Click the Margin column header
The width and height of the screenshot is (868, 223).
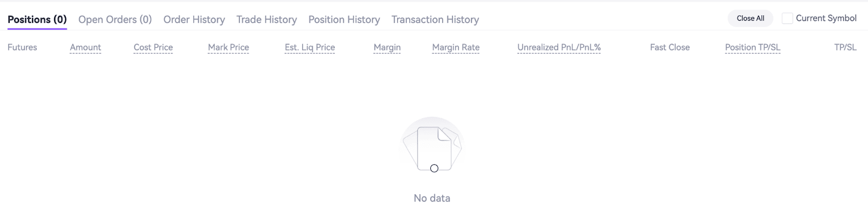click(387, 47)
